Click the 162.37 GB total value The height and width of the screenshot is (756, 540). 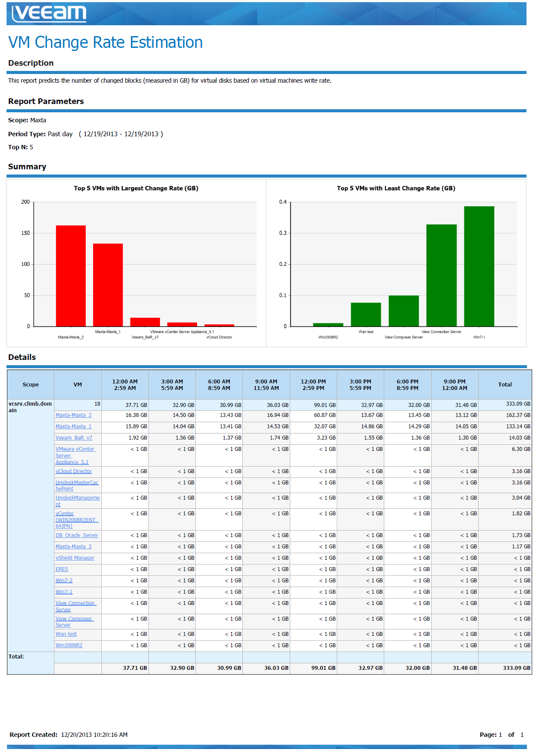point(518,415)
